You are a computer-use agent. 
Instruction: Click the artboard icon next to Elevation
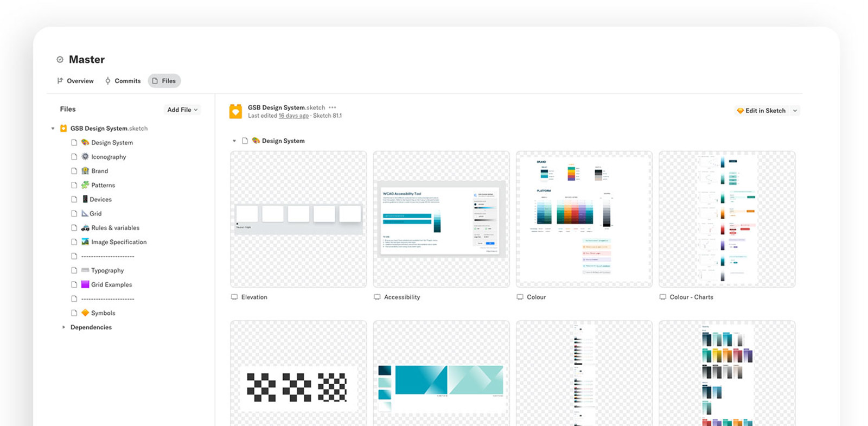pos(234,297)
